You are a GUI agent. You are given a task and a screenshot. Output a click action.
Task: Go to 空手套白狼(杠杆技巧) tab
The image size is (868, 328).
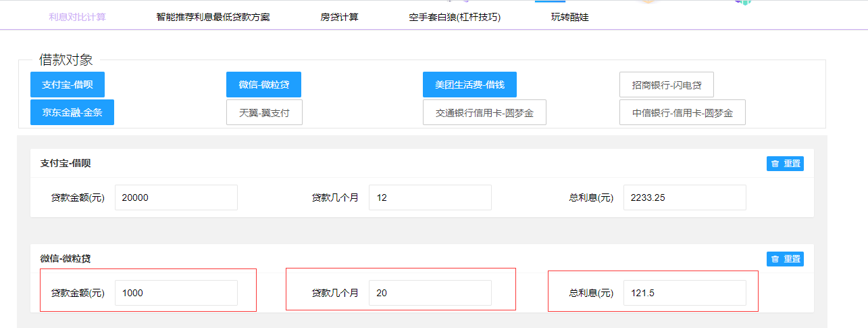point(455,17)
